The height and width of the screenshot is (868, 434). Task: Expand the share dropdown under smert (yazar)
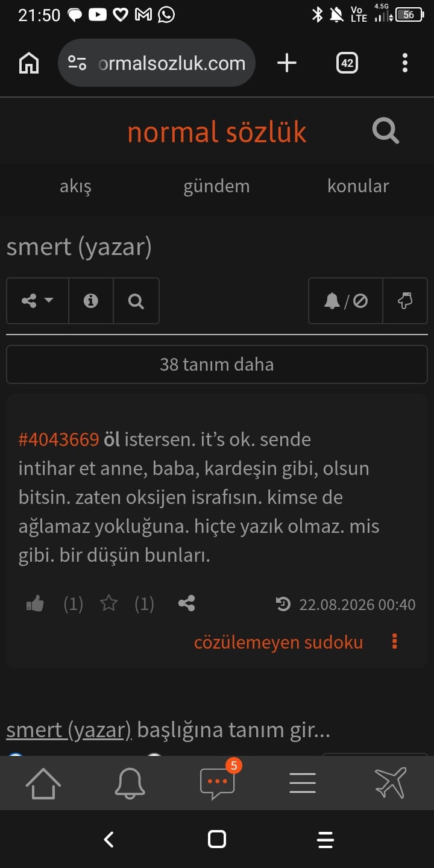(x=37, y=301)
